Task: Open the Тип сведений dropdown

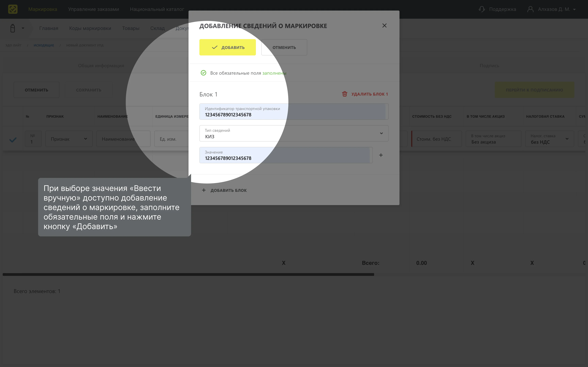Action: [x=294, y=133]
